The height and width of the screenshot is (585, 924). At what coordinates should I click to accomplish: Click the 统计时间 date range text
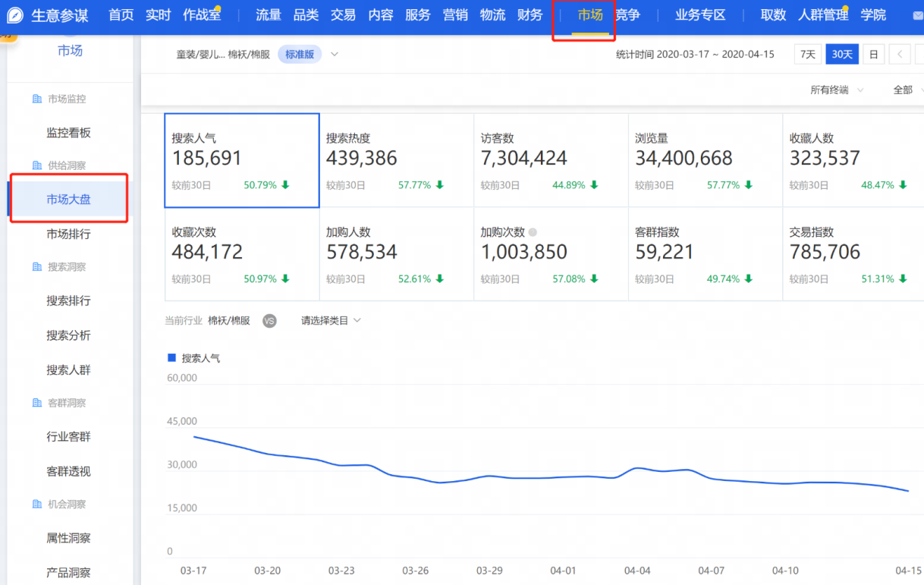click(695, 55)
